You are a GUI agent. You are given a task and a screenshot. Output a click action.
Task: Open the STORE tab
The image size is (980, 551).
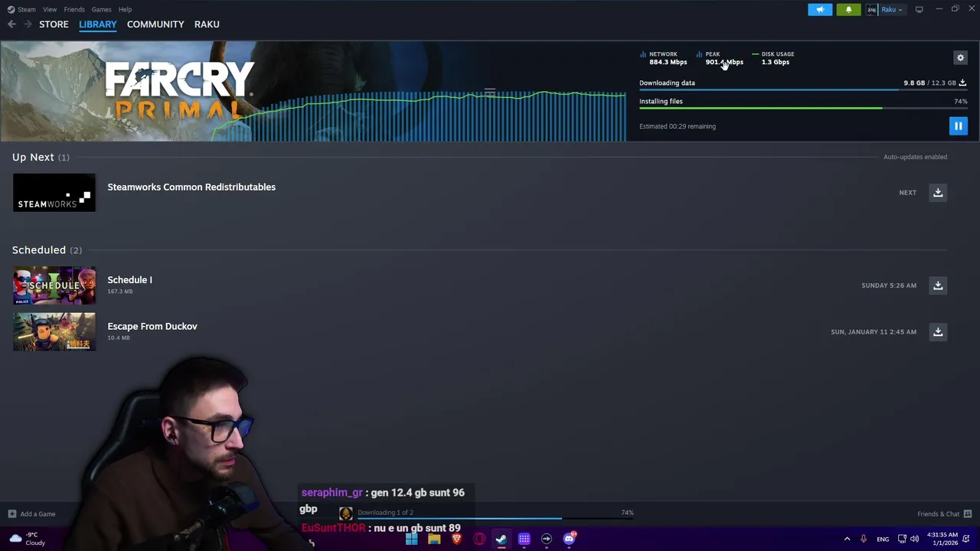point(54,24)
